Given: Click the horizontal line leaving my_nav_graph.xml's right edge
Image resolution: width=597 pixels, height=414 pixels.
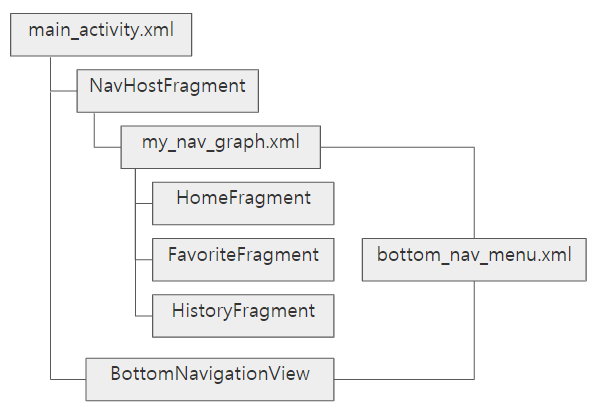Looking at the screenshot, I should (397, 147).
